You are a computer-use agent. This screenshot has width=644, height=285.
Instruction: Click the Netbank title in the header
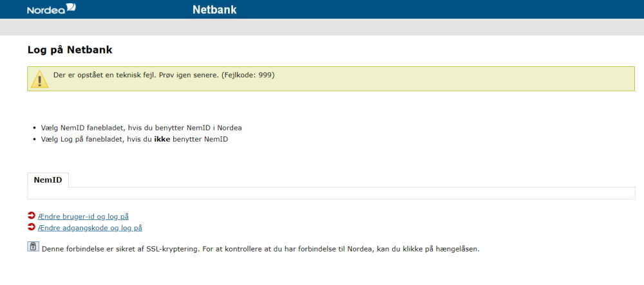214,10
